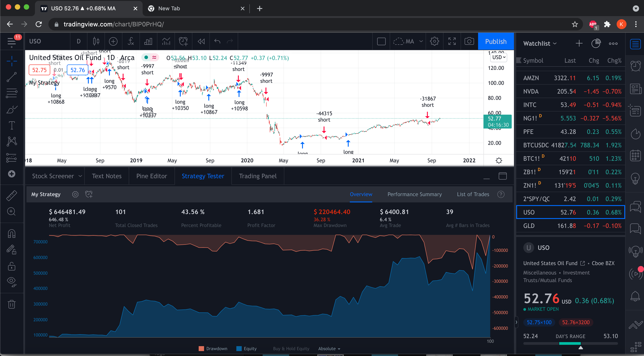644x356 pixels.
Task: Toggle hide all drawings eye icon
Action: (11, 281)
